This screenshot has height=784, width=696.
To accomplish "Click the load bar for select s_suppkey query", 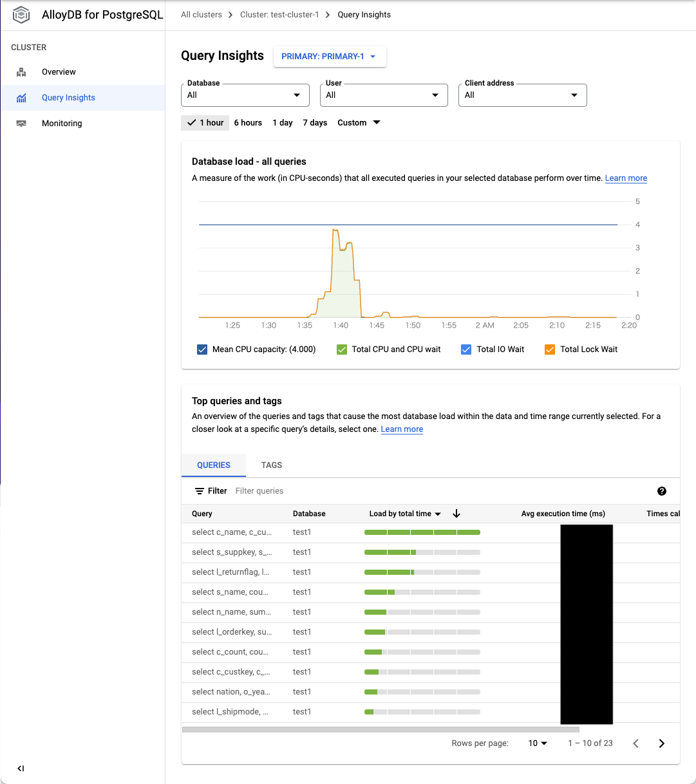I will (x=422, y=552).
